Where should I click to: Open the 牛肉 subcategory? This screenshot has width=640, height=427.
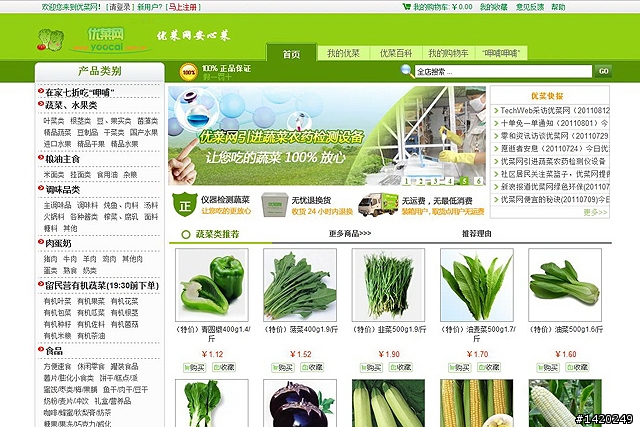click(x=70, y=259)
